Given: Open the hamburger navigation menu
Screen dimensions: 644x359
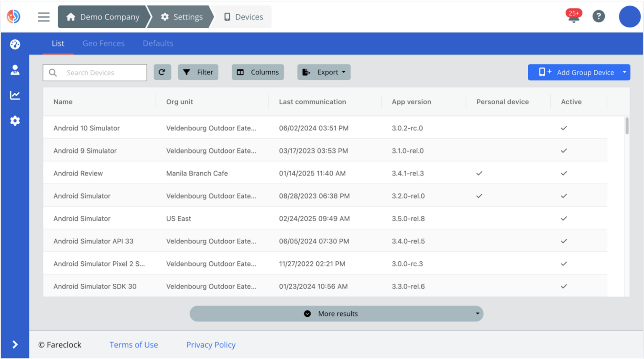Looking at the screenshot, I should (44, 17).
